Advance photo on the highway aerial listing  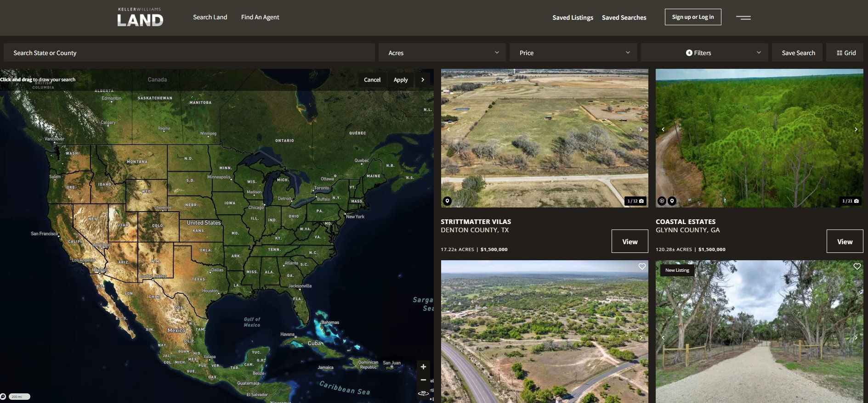pos(641,337)
